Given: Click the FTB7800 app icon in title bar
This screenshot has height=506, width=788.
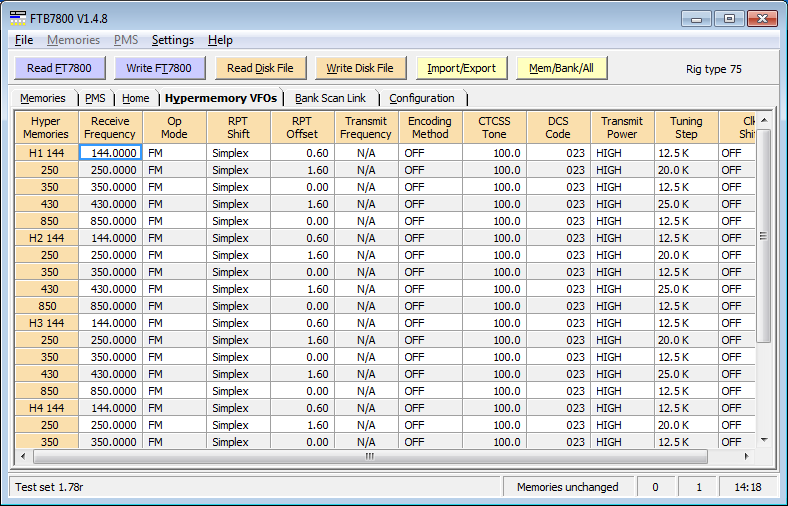Looking at the screenshot, I should click(18, 17).
